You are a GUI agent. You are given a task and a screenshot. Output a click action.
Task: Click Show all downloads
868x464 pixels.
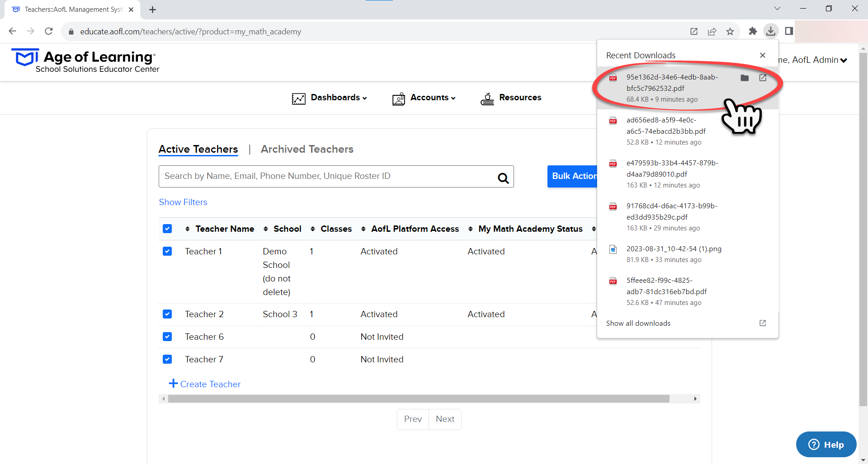click(638, 323)
